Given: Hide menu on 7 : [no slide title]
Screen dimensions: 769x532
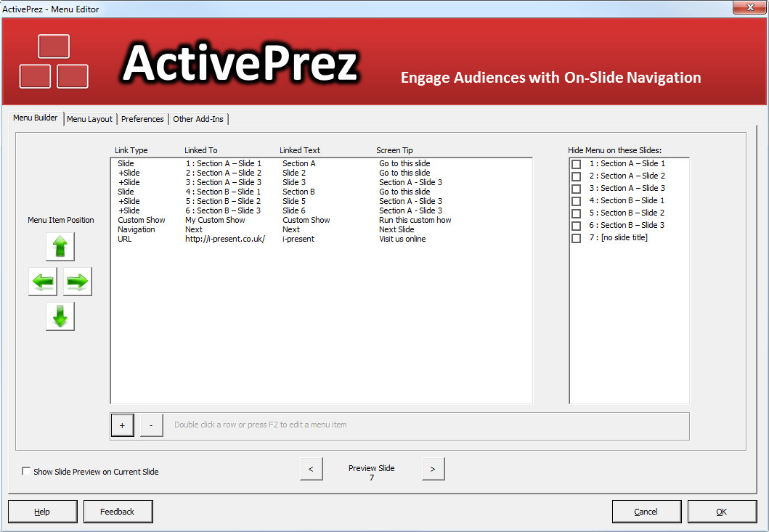Looking at the screenshot, I should (577, 238).
